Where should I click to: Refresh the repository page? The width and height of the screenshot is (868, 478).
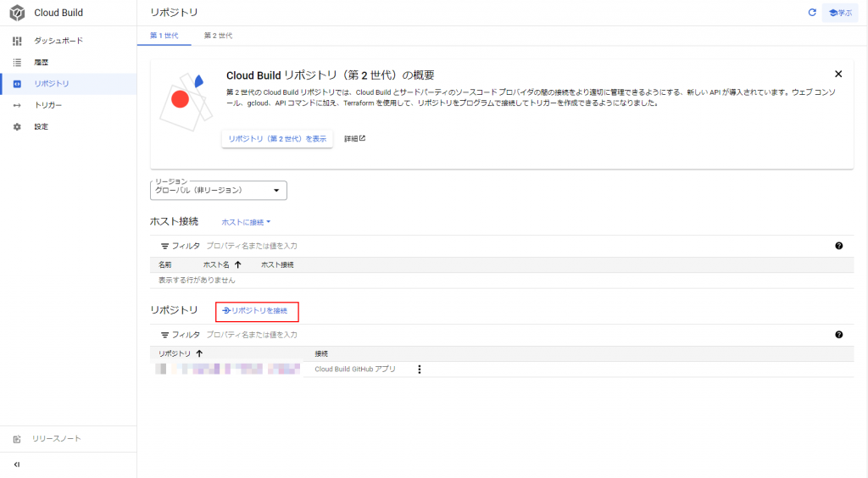[x=812, y=12]
